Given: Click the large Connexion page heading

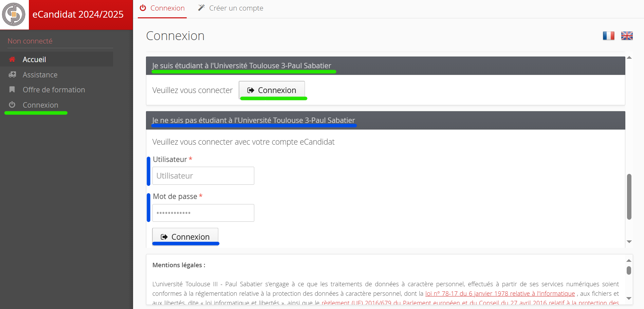Looking at the screenshot, I should [x=175, y=36].
